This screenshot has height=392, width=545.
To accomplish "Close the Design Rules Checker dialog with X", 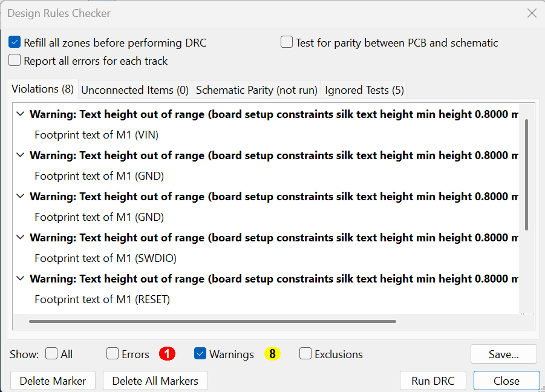I will 532,13.
